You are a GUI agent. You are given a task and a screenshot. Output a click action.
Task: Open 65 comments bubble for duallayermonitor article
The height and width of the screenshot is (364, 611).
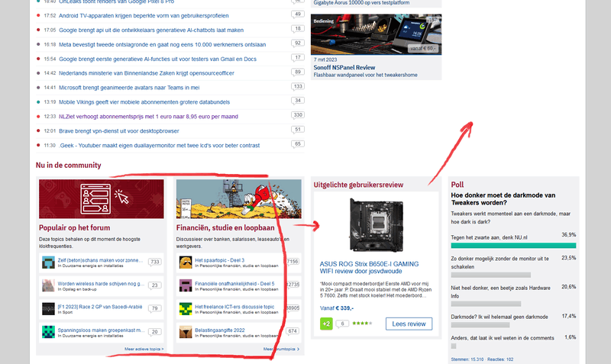point(298,144)
